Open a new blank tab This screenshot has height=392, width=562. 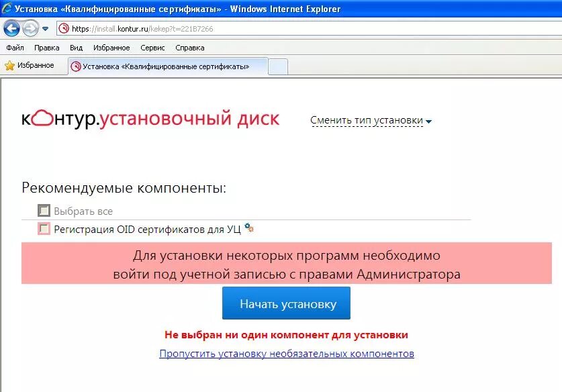click(278, 67)
